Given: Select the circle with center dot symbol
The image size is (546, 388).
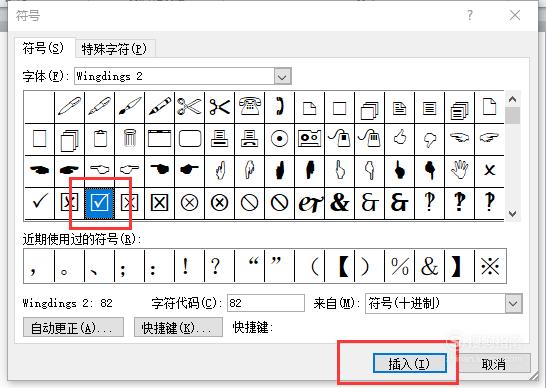Looking at the screenshot, I should click(279, 139).
